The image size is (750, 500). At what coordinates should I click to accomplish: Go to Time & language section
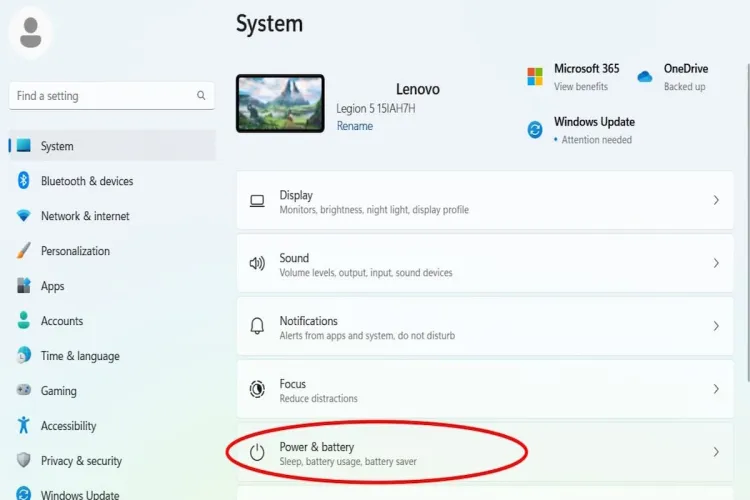point(79,356)
